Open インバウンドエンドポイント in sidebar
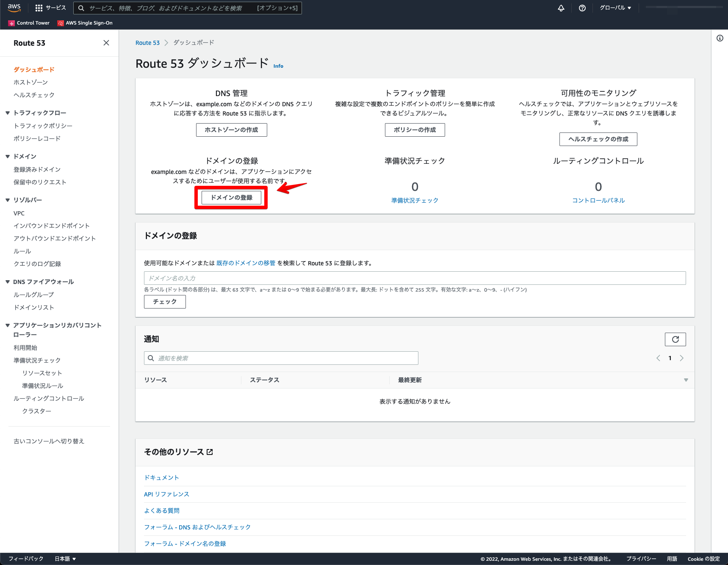 pos(52,226)
